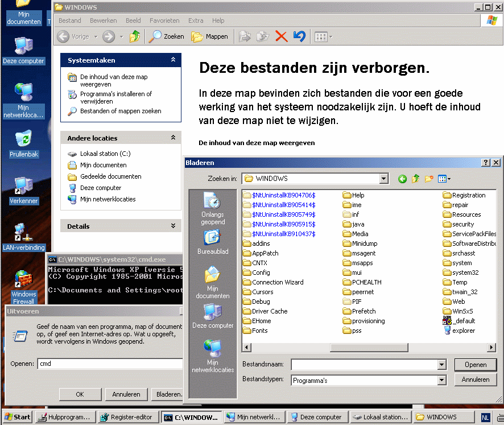Open the Beeld menu
Screen dimensions: 504x425
point(133,20)
